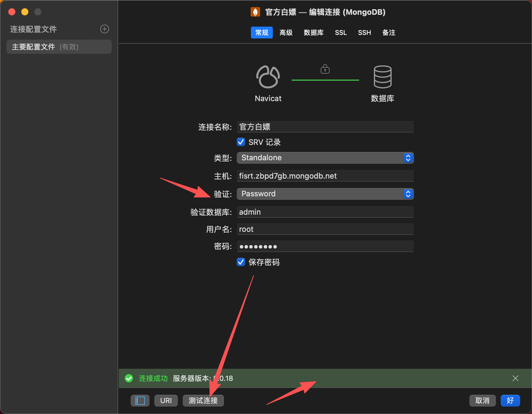Screen dimensions: 532x414
Task: Select 主要配置文件 in sidebar
Action: point(59,47)
